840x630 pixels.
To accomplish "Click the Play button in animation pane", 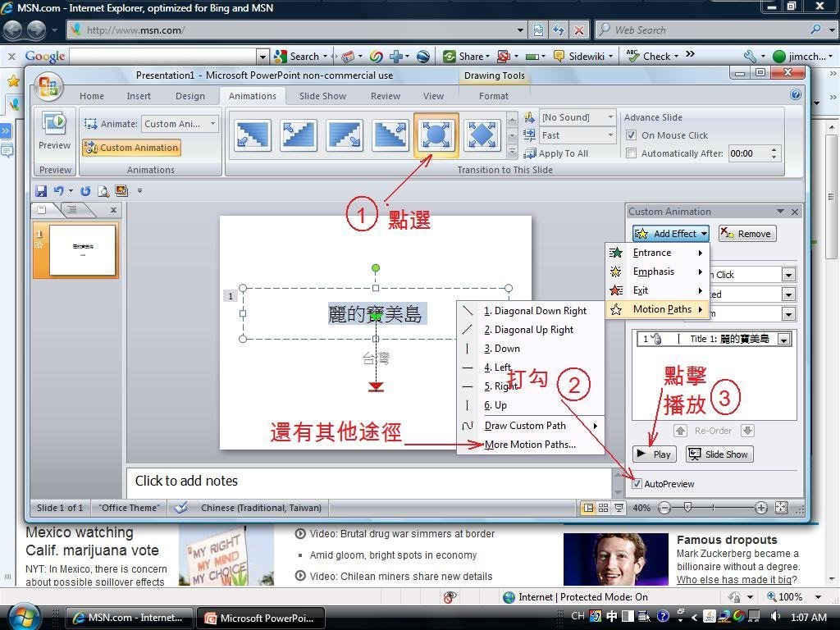I will click(654, 454).
